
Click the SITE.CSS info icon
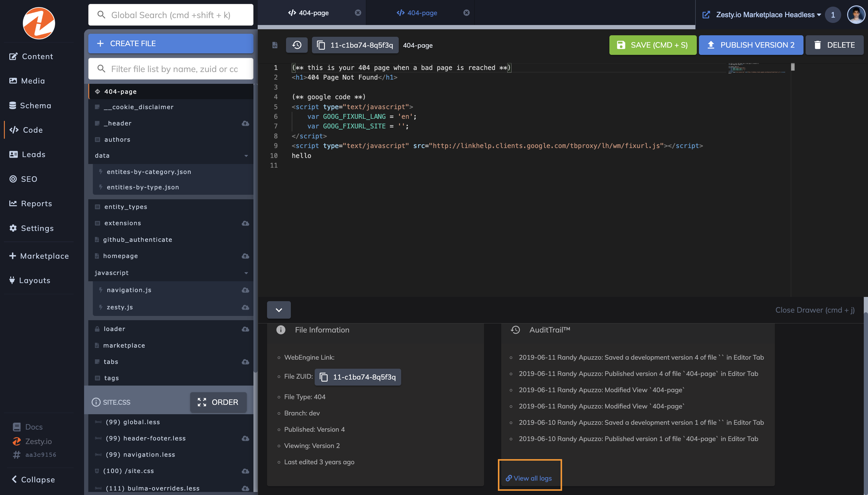tap(96, 402)
